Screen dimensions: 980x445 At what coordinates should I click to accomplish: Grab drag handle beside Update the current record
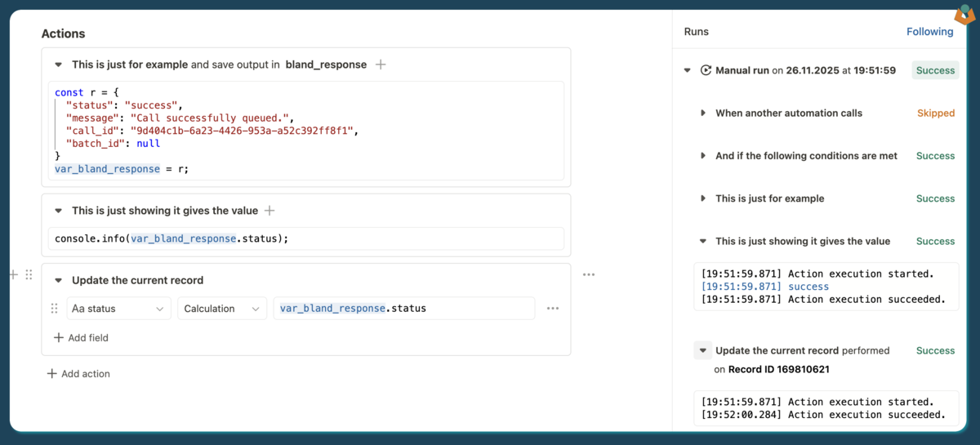click(29, 275)
